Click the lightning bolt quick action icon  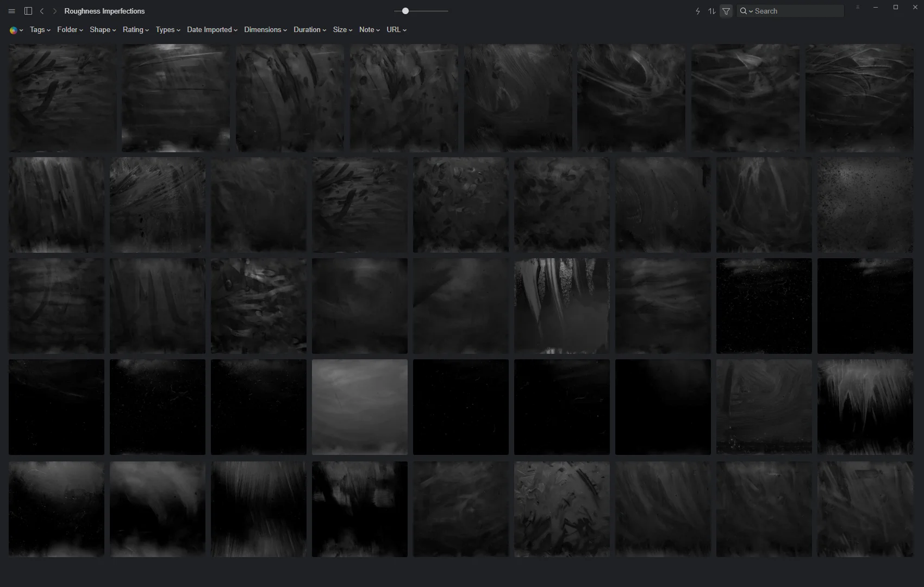(x=698, y=11)
